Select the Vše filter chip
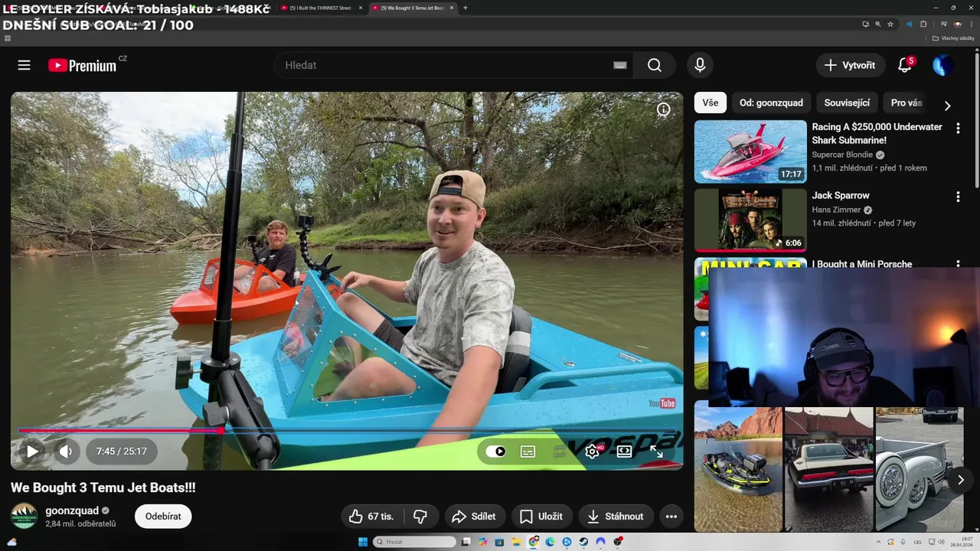980x551 pixels. (710, 103)
